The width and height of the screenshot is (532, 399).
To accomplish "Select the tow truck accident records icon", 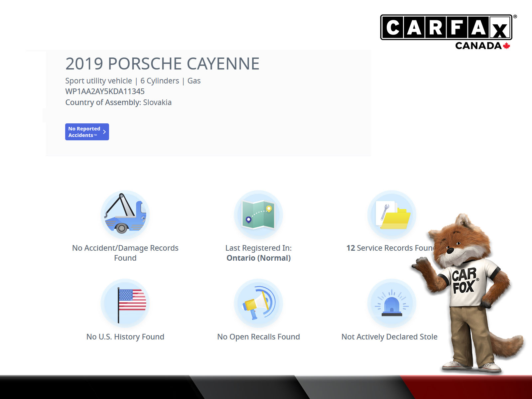I will 125,214.
